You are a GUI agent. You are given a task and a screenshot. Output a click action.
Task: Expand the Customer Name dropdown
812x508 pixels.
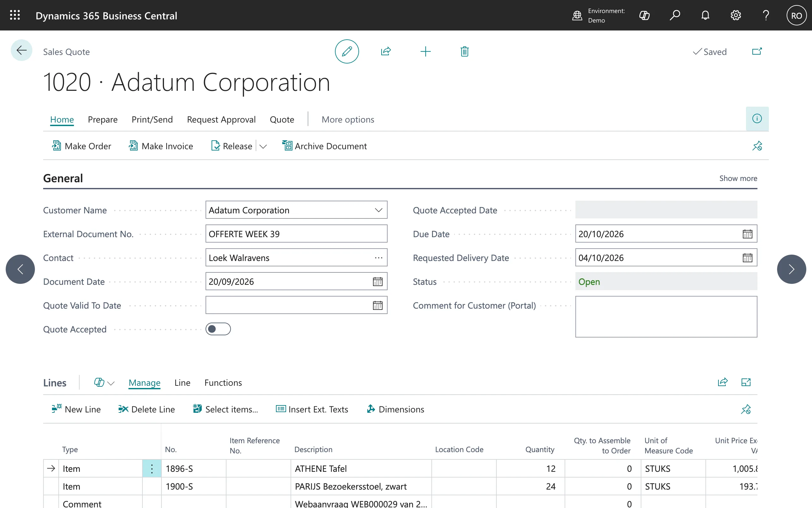tap(378, 210)
